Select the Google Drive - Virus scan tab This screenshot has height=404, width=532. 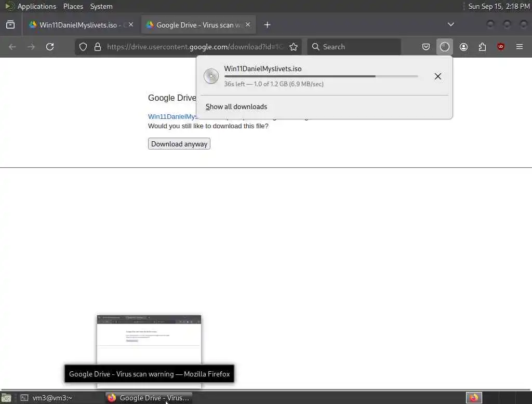199,25
